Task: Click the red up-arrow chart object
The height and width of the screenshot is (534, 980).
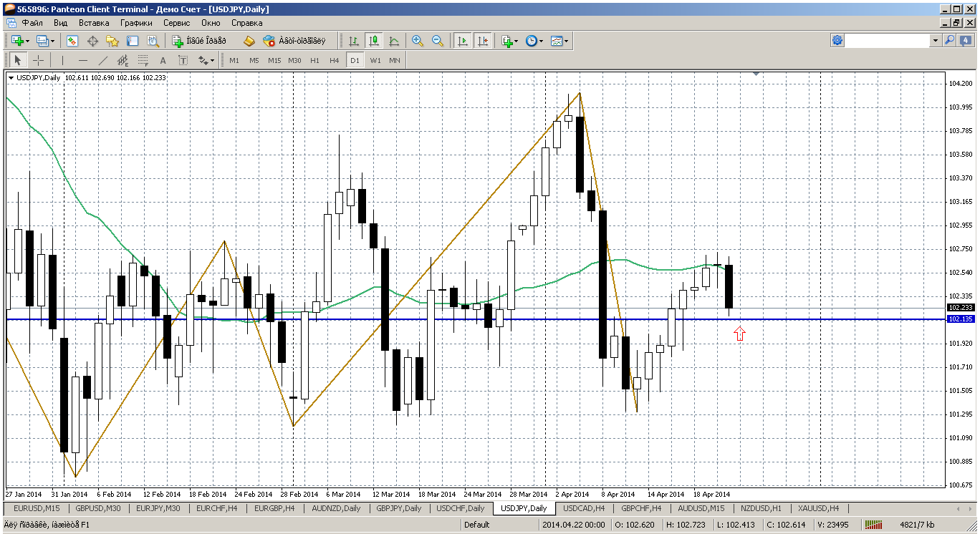Action: point(740,333)
